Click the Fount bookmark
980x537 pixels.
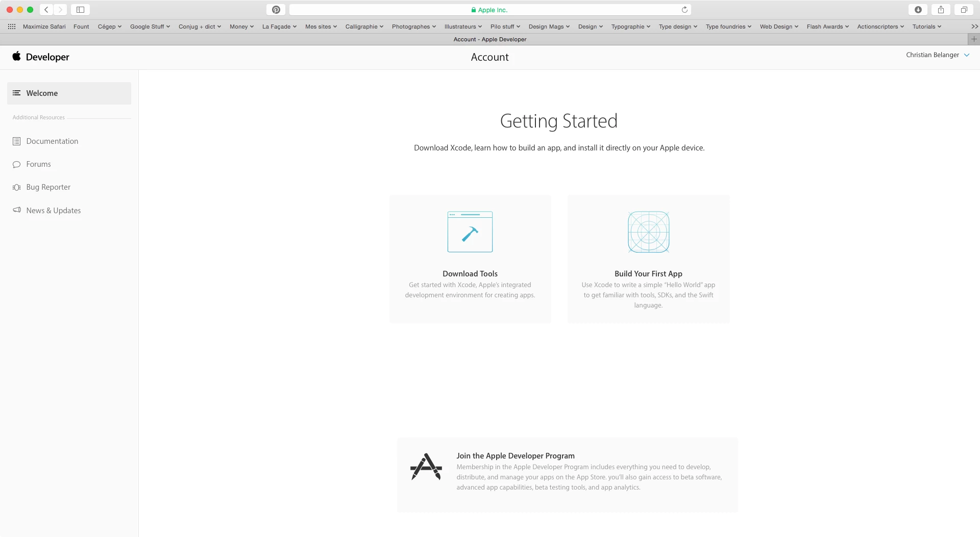tap(81, 27)
